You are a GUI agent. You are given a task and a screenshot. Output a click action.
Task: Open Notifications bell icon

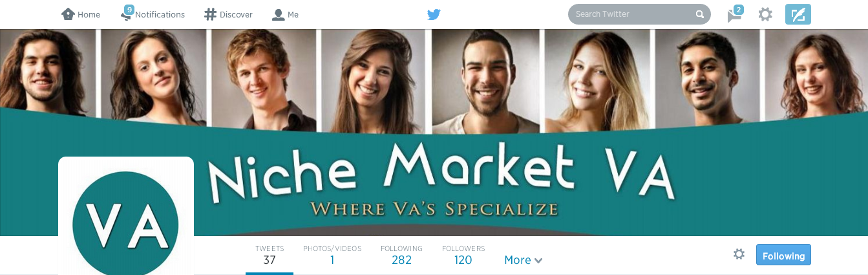click(126, 15)
